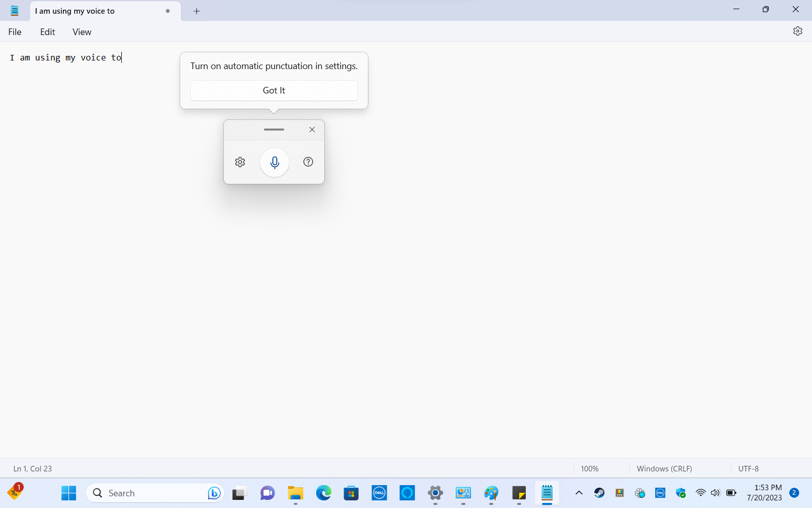Screen dimensions: 812x508
Task: Open the View menu
Action: pyautogui.click(x=82, y=32)
